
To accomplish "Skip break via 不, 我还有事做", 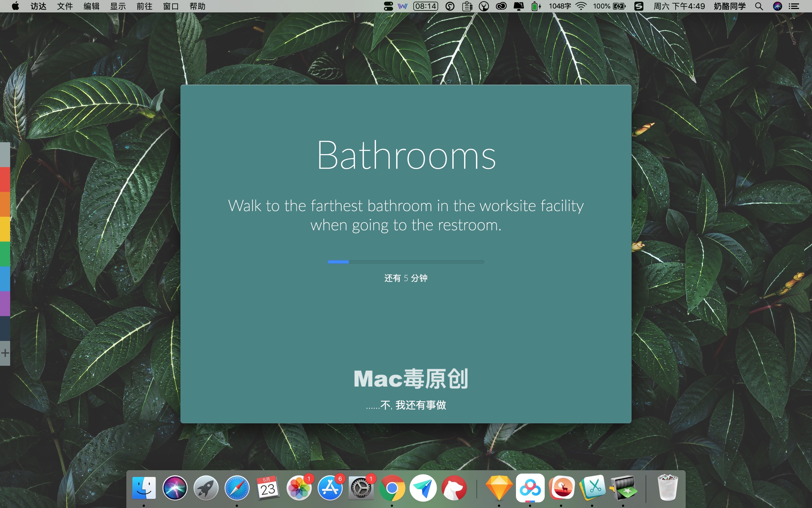I will (x=406, y=405).
